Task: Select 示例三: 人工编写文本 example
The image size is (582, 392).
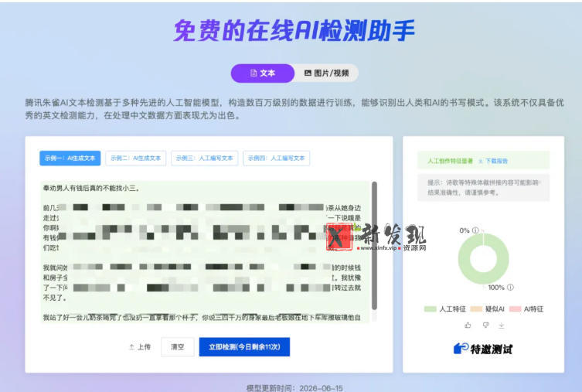Action: point(205,159)
